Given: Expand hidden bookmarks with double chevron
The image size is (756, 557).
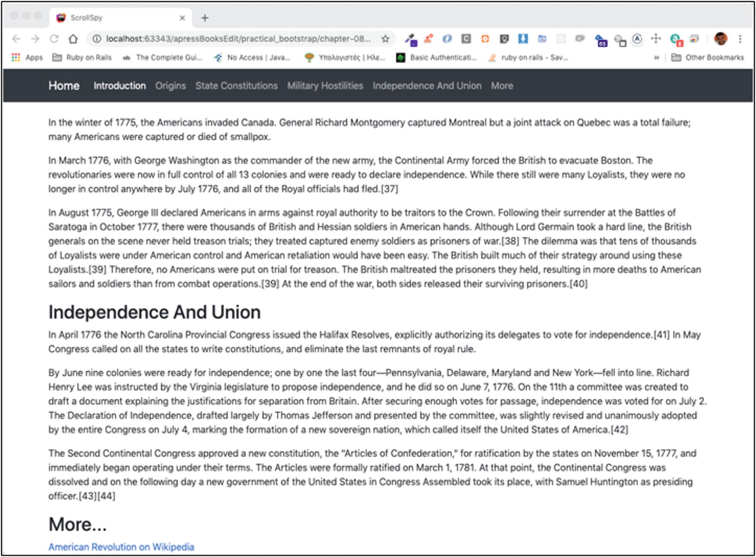Looking at the screenshot, I should coord(657,57).
